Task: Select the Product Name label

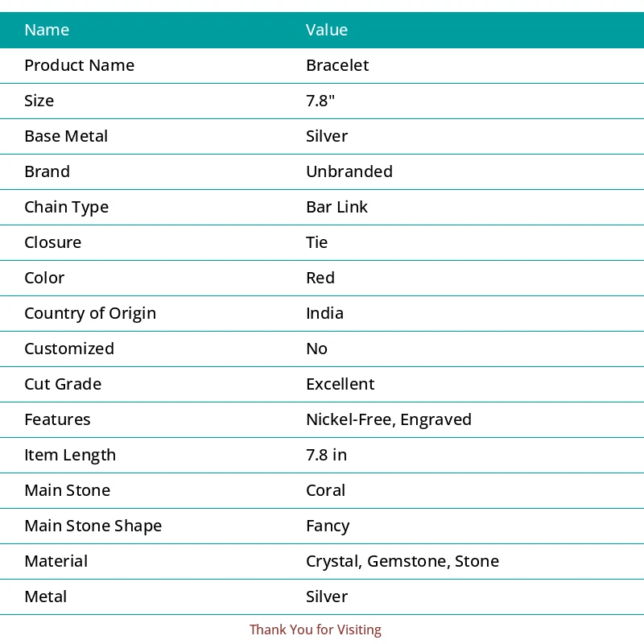Action: [79, 65]
